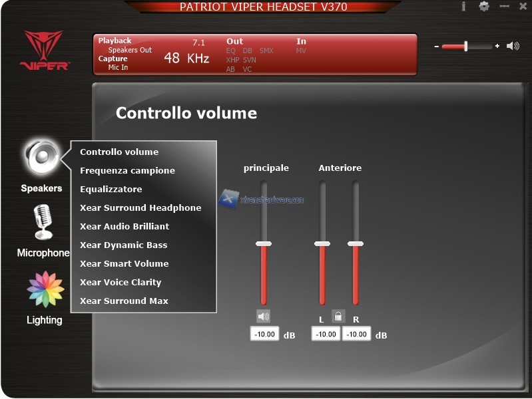Select Controllo volume menu entry

click(119, 152)
